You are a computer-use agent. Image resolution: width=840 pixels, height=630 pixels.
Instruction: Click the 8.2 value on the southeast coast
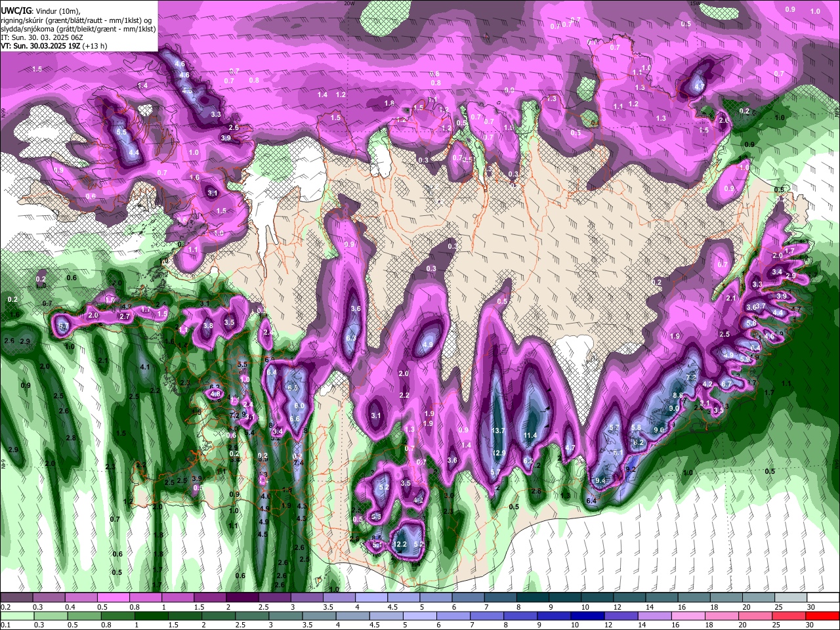638,442
